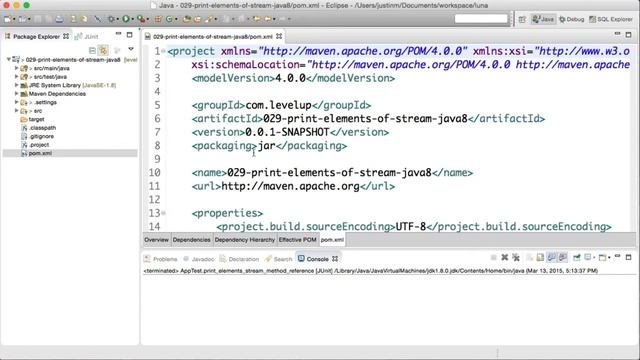Remove all terminated launches icon
The width and height of the screenshot is (640, 360).
point(516,257)
